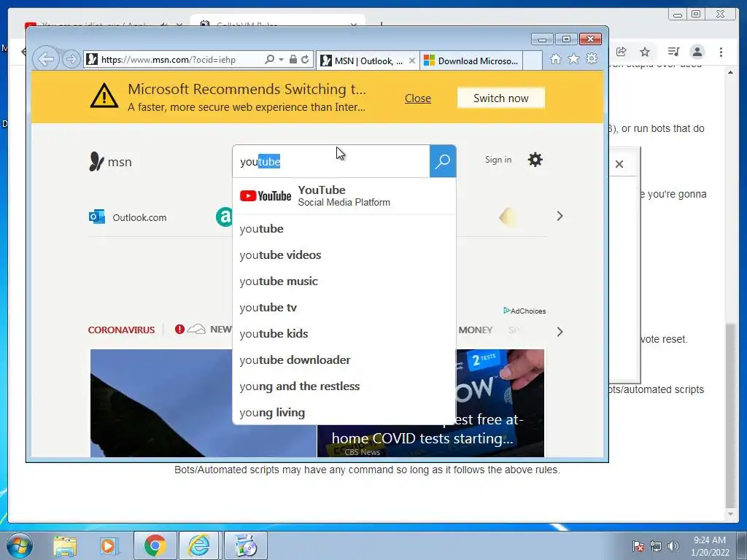Click the search magnifier in IE address bar
The height and width of the screenshot is (560, 747).
pos(270,60)
